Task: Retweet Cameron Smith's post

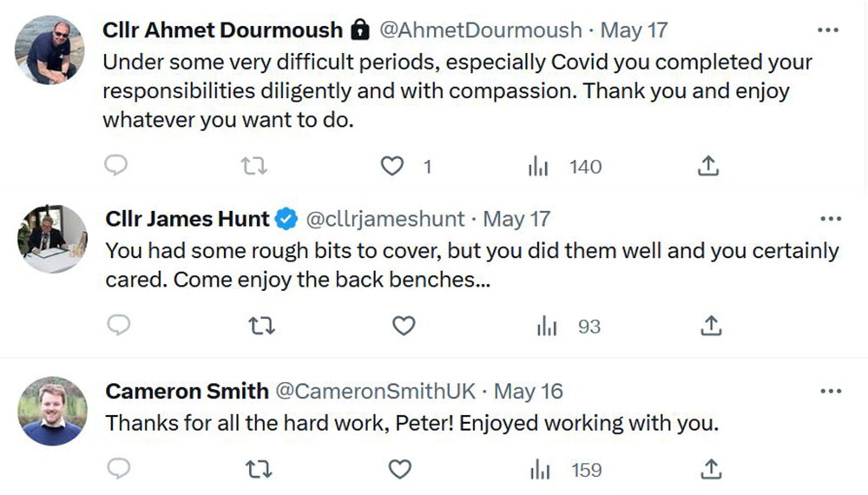Action: 259,470
